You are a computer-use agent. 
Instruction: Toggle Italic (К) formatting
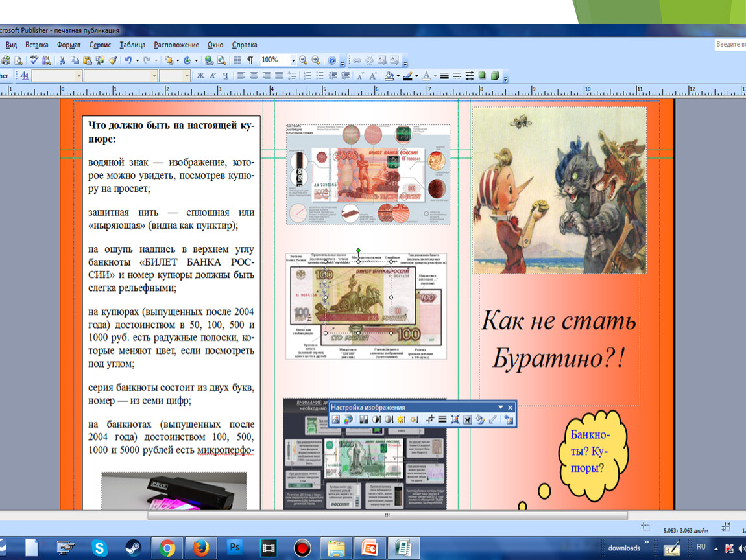click(213, 76)
